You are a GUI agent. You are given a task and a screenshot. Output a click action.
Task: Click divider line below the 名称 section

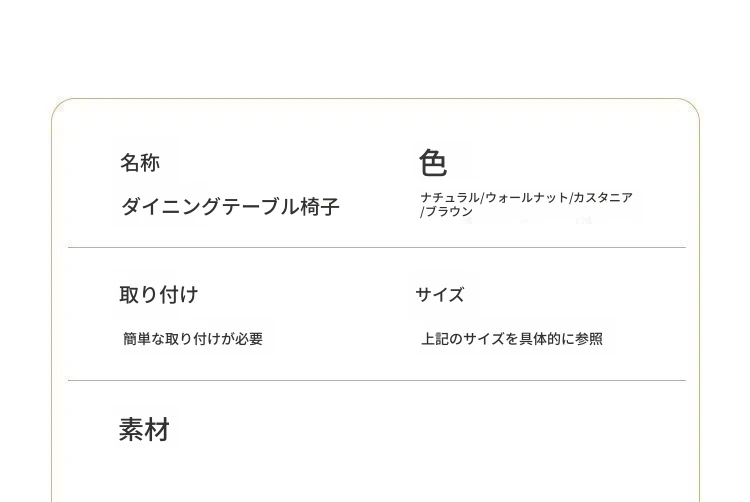(377, 247)
